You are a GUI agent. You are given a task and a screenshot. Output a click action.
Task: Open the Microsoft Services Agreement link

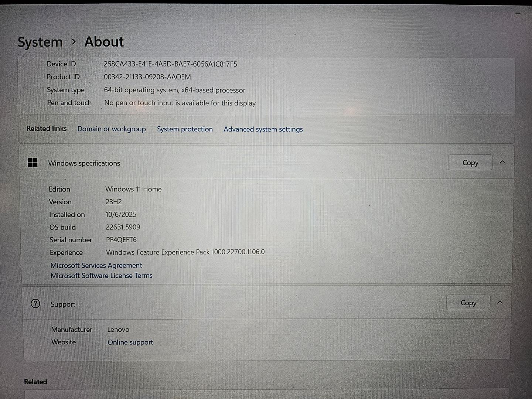(x=96, y=265)
